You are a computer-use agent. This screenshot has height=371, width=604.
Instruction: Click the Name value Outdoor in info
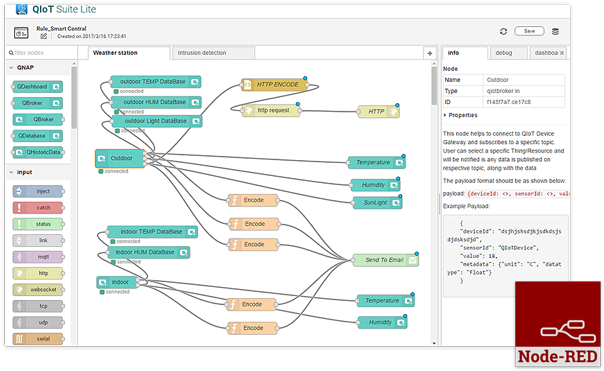pos(497,80)
